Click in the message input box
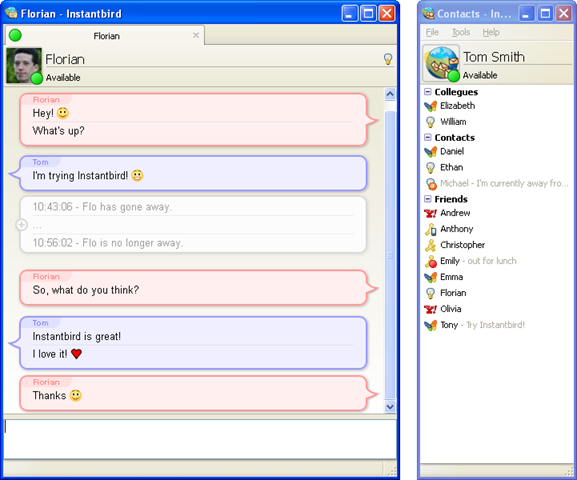Screen dimensions: 577x480 click(200, 439)
